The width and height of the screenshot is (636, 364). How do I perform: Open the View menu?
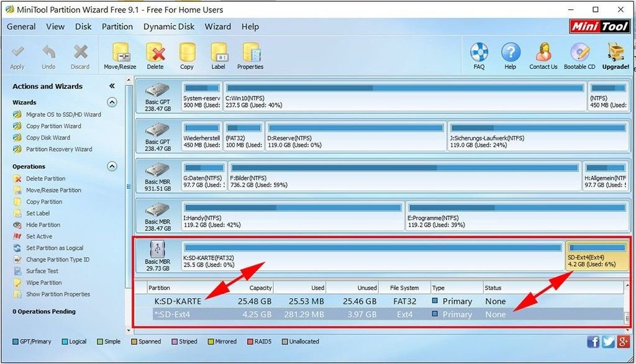[55, 27]
